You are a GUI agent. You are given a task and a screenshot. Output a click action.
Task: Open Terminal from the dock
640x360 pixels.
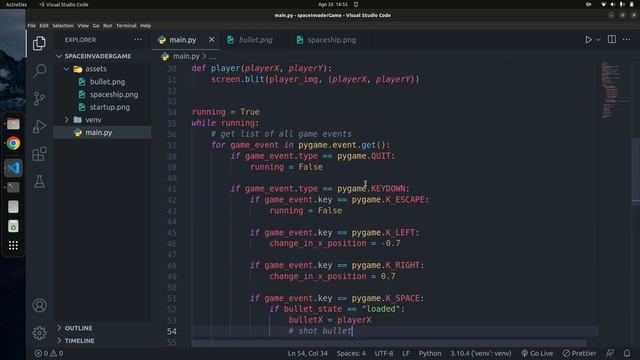point(13,187)
